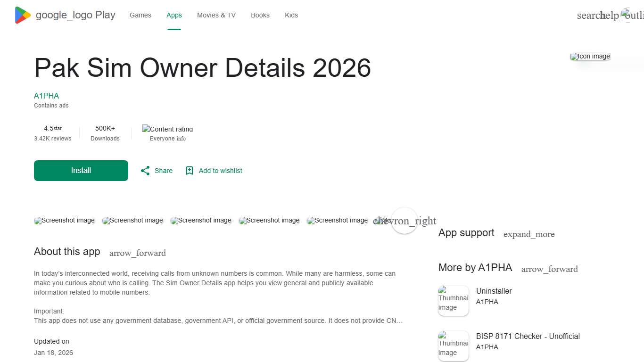
Task: Open More by A1PHA with arrow_forward
Action: tap(549, 269)
